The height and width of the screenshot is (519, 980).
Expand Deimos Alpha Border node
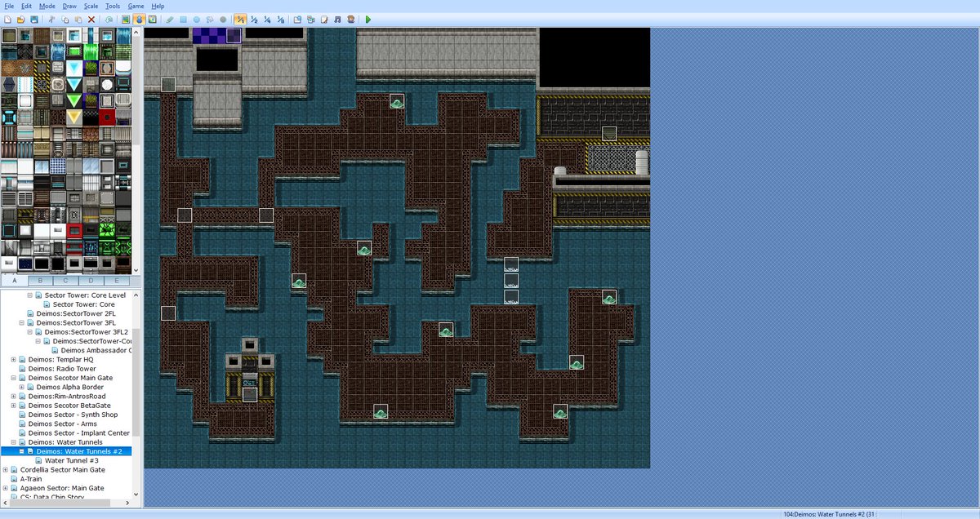coord(21,387)
